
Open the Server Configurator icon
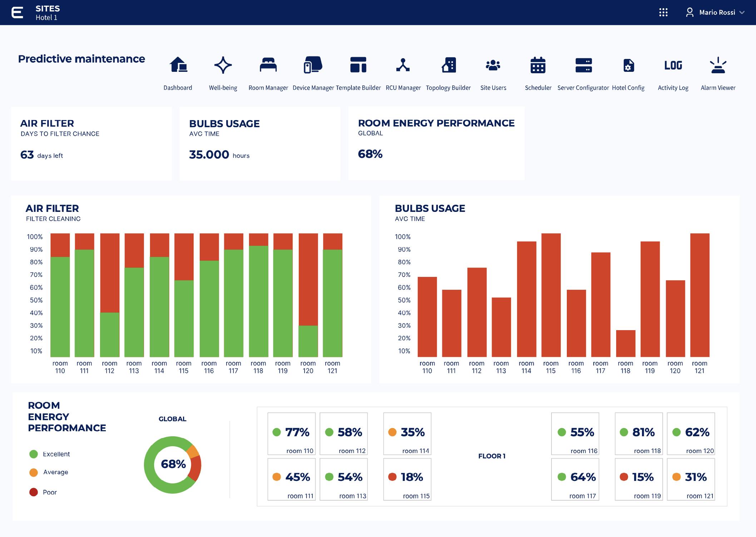[x=583, y=65]
